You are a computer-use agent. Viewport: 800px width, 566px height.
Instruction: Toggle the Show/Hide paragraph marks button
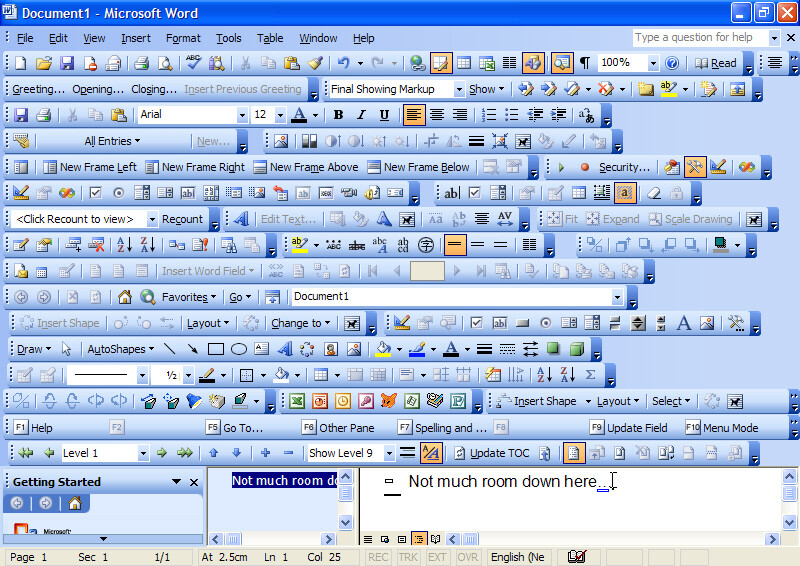click(585, 63)
